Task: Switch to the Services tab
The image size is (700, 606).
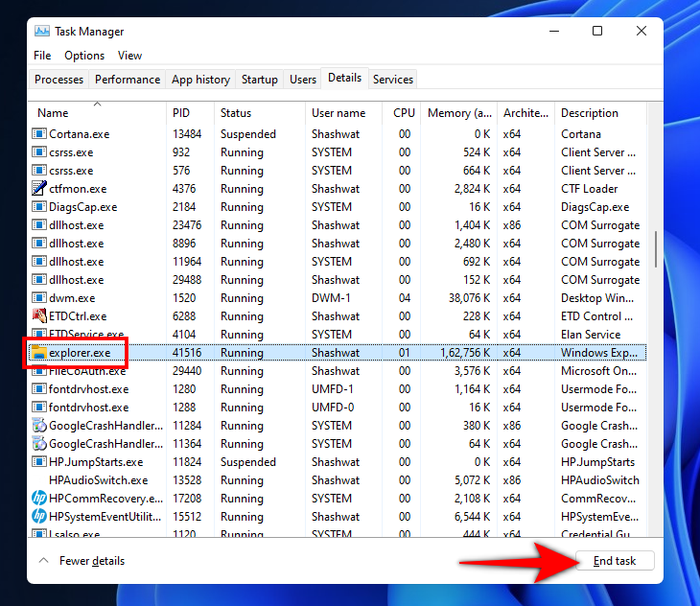Action: point(393,80)
